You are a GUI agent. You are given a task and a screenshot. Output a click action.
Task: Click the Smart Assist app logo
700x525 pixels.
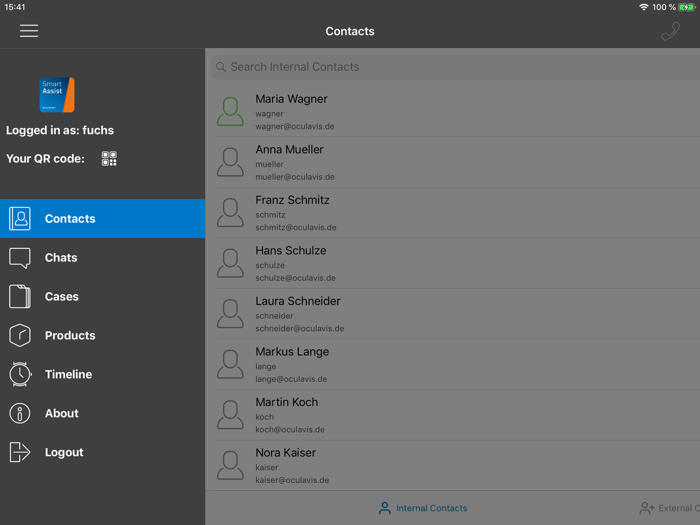coord(57,95)
